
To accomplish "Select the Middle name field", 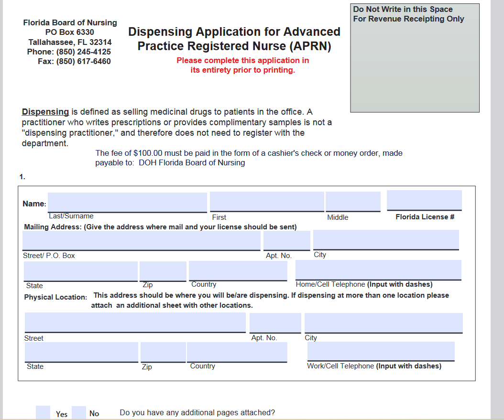I will [x=352, y=201].
